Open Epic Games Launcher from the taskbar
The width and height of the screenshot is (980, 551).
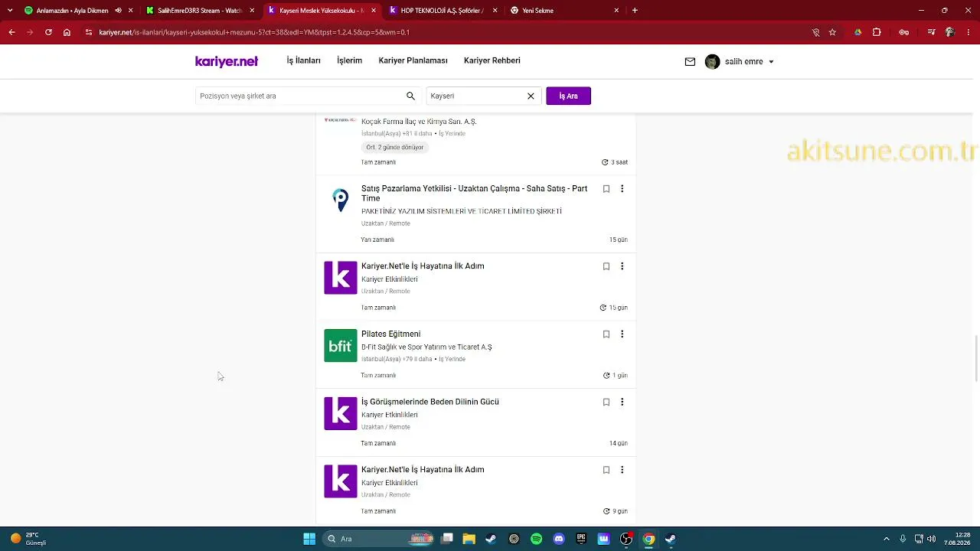click(581, 539)
